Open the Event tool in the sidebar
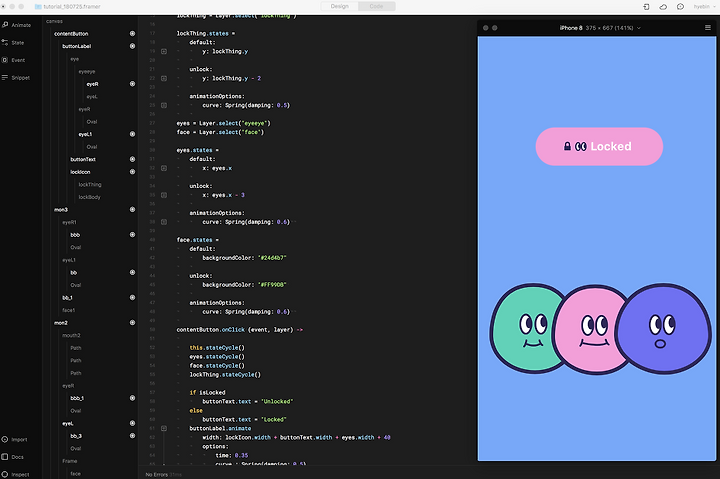 pos(13,60)
